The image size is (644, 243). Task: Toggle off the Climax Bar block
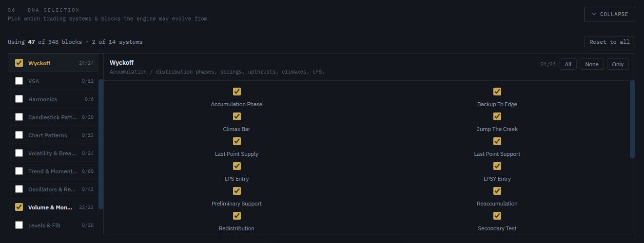[236, 116]
